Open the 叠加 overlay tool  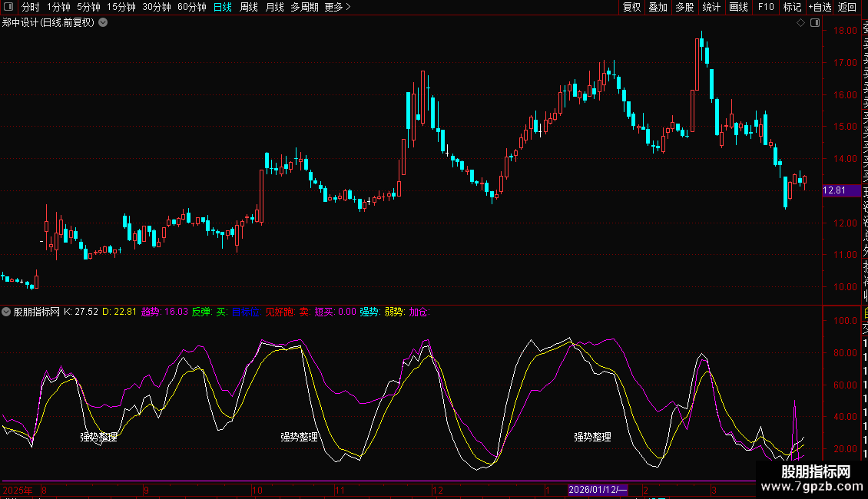(x=658, y=7)
